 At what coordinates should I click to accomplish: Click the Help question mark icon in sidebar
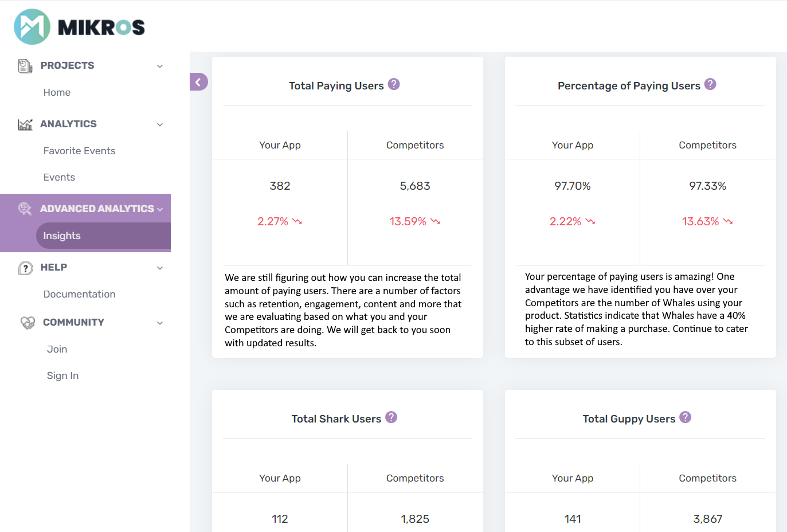tap(25, 268)
